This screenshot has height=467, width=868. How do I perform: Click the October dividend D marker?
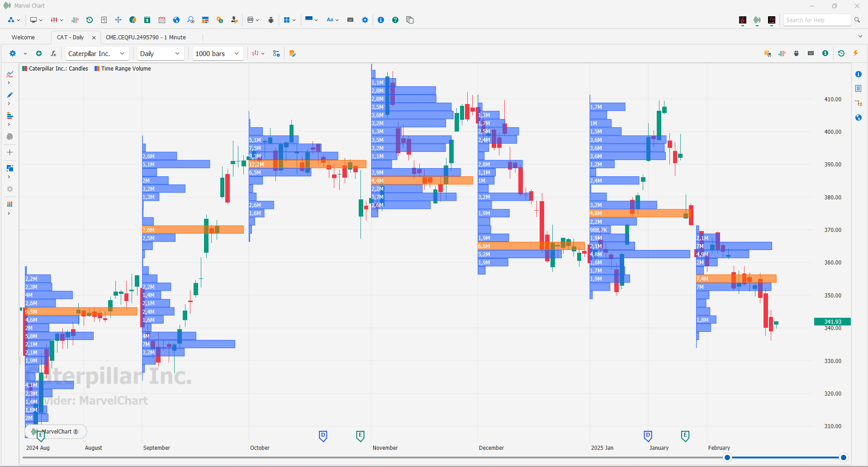(323, 436)
